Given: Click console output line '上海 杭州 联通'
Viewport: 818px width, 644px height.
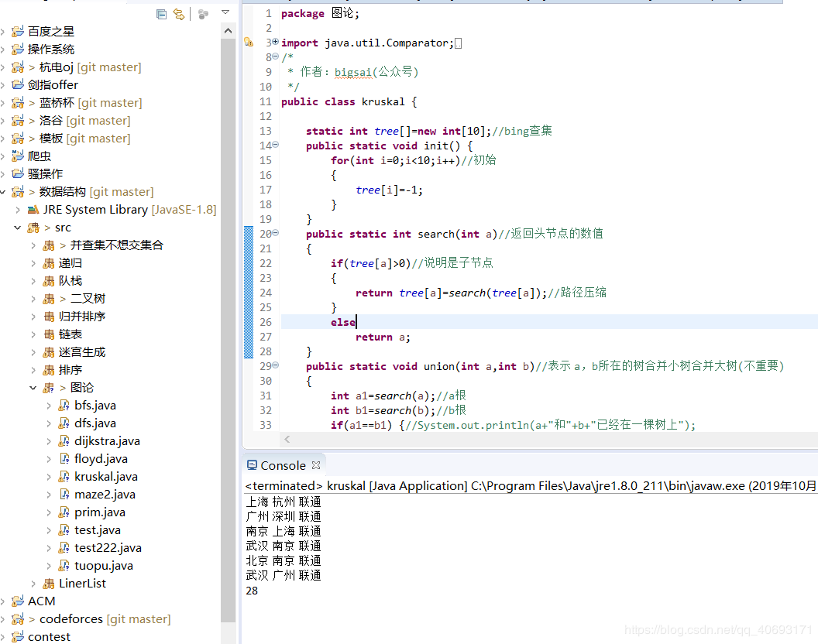Looking at the screenshot, I should pos(284,502).
